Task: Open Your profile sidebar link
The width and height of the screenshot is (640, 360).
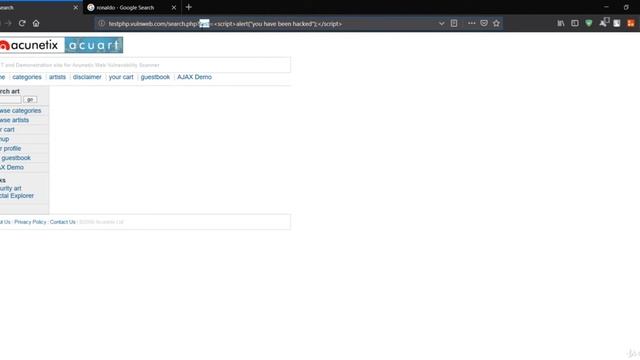Action: [x=11, y=148]
